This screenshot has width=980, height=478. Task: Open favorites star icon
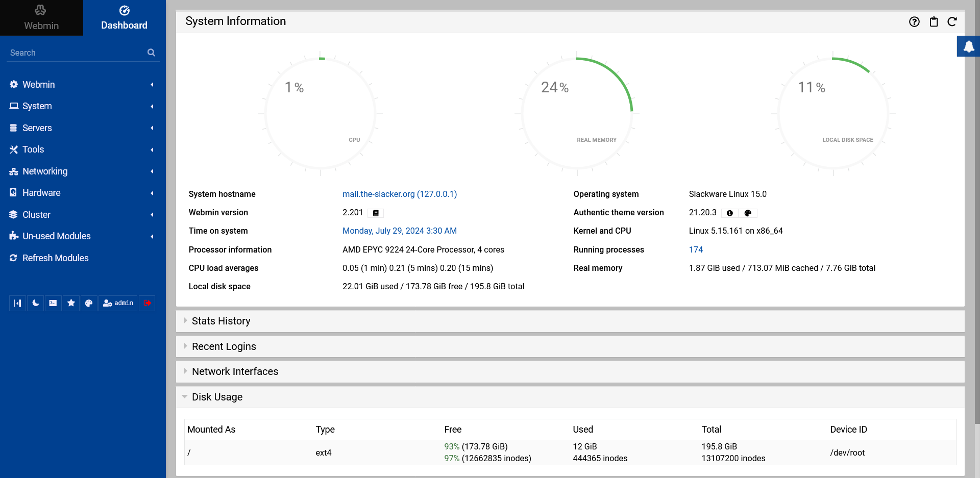pos(71,303)
